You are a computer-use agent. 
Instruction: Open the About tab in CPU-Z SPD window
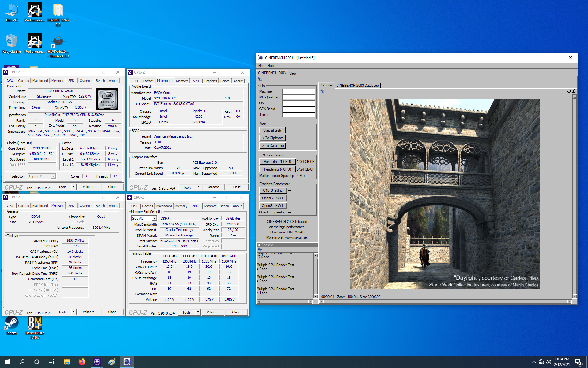coord(237,206)
